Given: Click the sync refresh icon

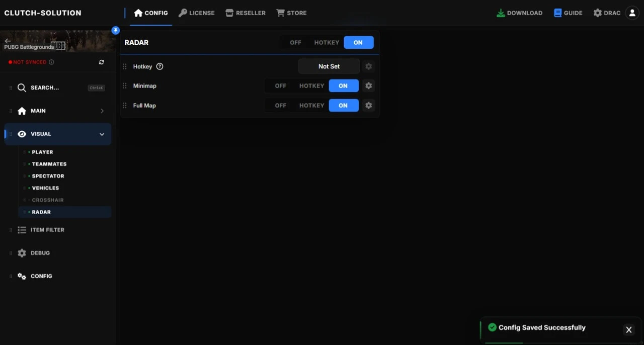Looking at the screenshot, I should [x=102, y=62].
